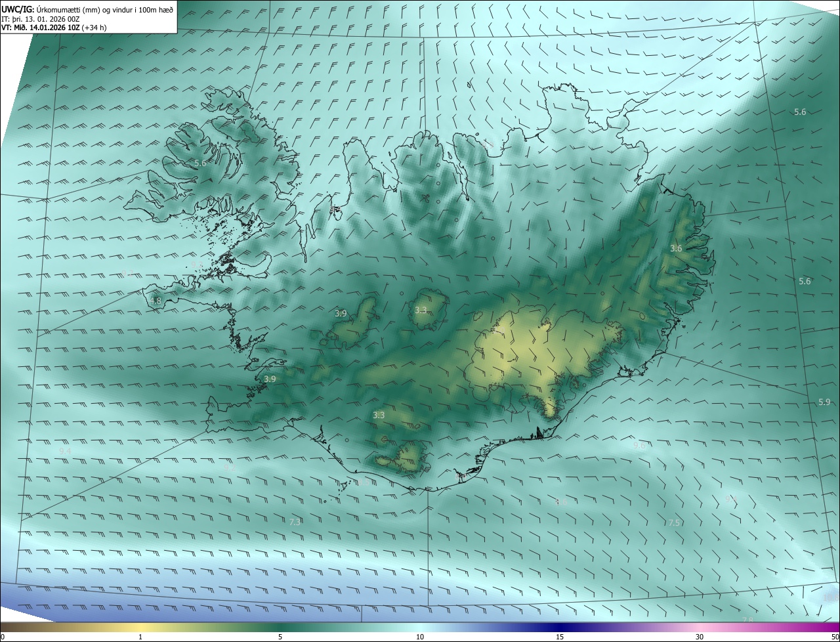The image size is (840, 642).
Task: Click the 50 tick label on the color scale
Action: [x=835, y=637]
